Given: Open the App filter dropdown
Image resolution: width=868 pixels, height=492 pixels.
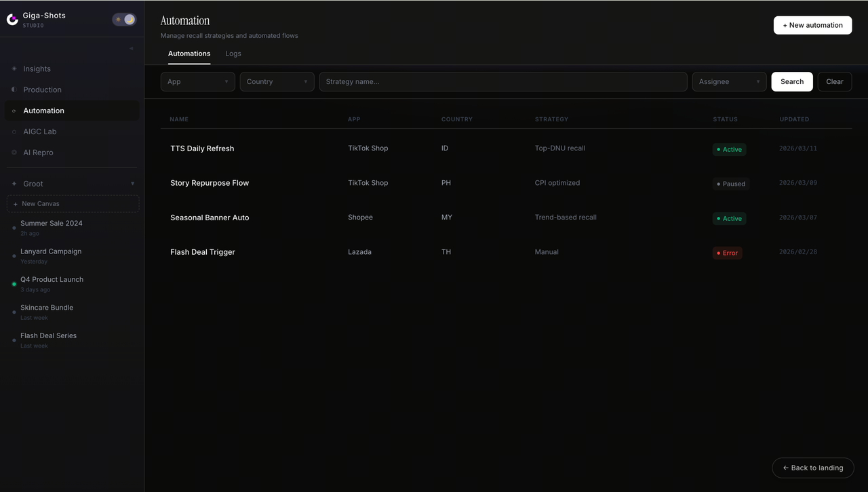Looking at the screenshot, I should pyautogui.click(x=198, y=81).
